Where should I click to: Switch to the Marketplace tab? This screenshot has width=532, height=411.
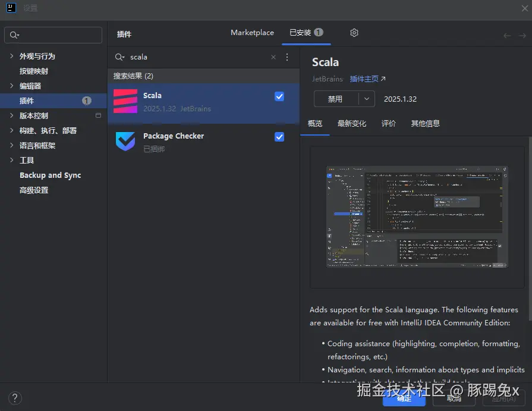tap(252, 33)
